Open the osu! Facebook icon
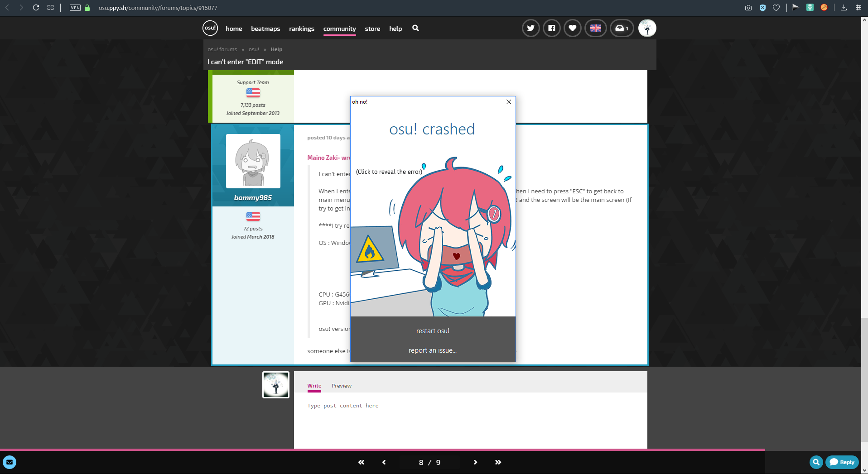 (551, 28)
